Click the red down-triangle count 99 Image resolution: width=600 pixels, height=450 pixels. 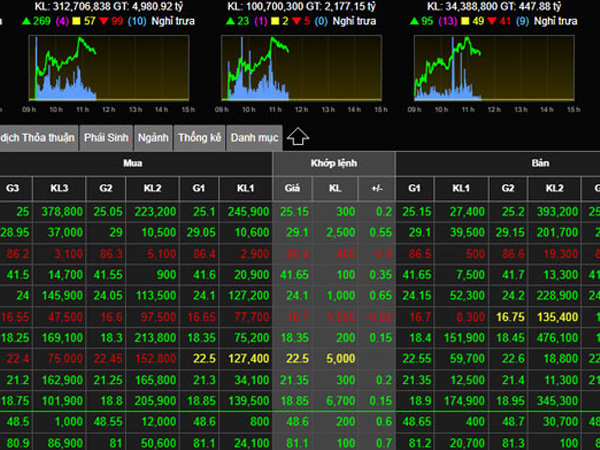[111, 21]
